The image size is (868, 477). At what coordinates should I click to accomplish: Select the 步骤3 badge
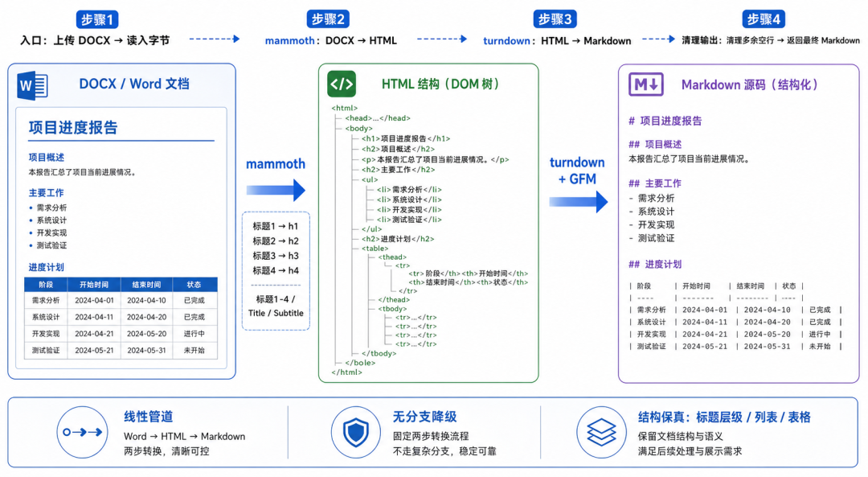tap(555, 19)
